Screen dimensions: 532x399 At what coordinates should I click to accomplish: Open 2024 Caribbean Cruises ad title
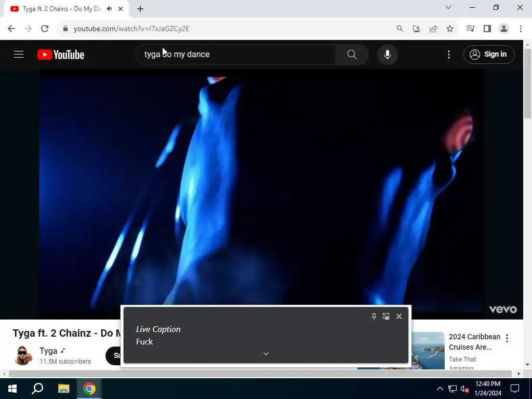(x=474, y=342)
